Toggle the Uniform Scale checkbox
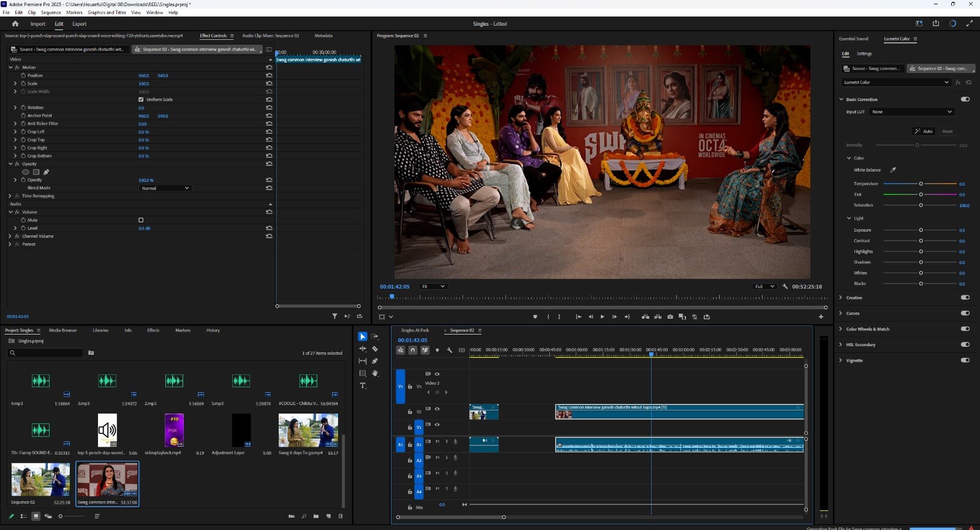This screenshot has height=530, width=980. coord(141,99)
